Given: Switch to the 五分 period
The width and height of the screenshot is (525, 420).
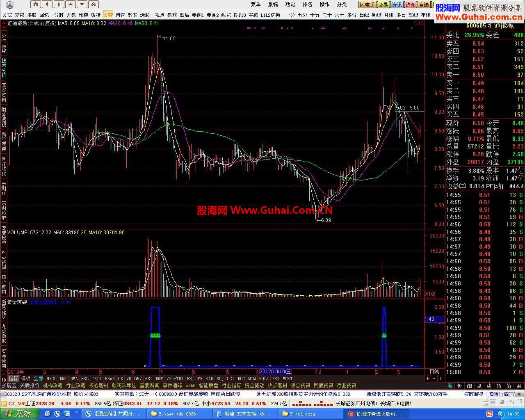Looking at the screenshot, I should point(302,15).
